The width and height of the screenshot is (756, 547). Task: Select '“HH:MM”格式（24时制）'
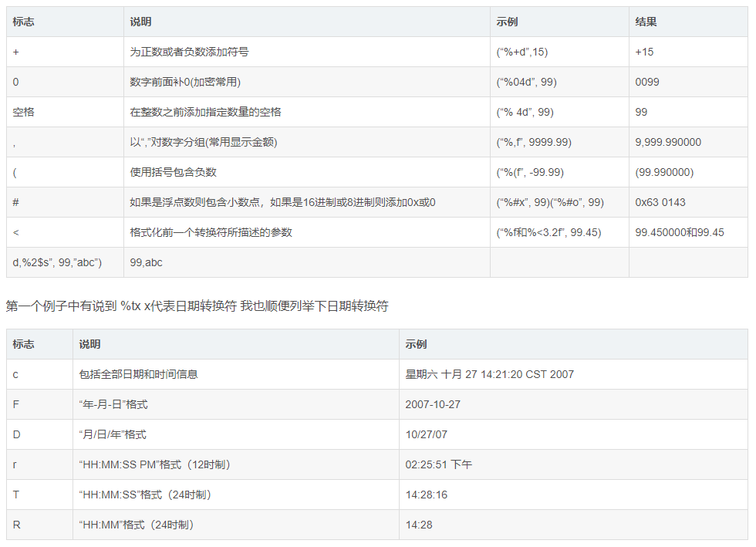[x=137, y=525]
